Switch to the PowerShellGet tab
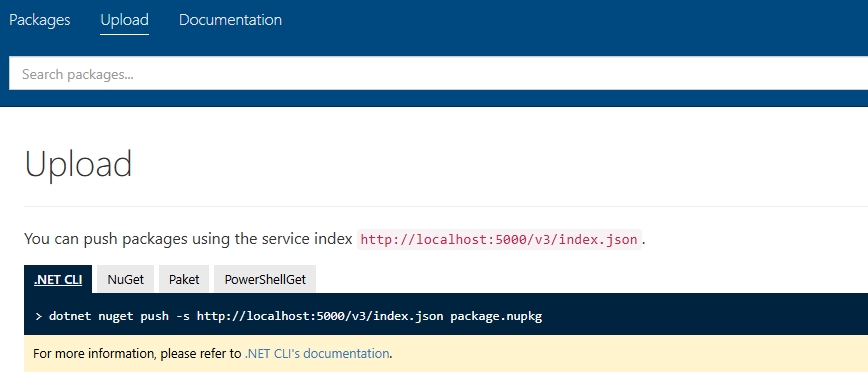 pos(265,280)
